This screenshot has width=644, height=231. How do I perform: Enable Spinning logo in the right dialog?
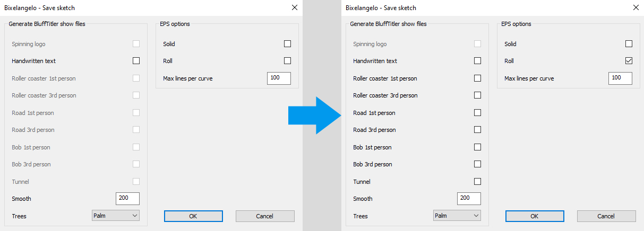pos(477,44)
